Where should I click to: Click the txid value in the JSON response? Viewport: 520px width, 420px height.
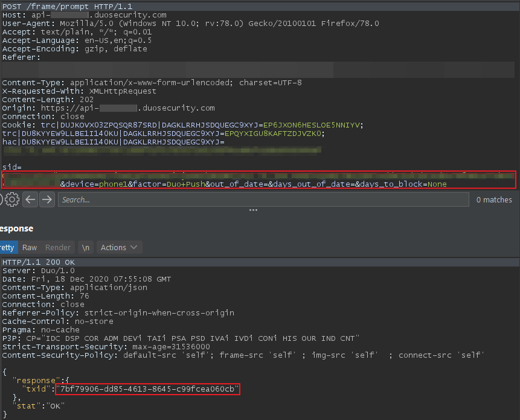pos(147,388)
